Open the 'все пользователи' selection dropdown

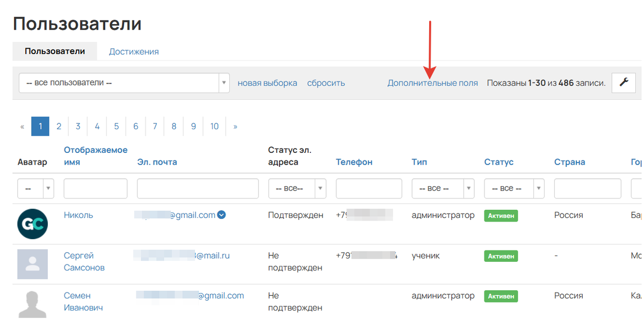pos(124,83)
